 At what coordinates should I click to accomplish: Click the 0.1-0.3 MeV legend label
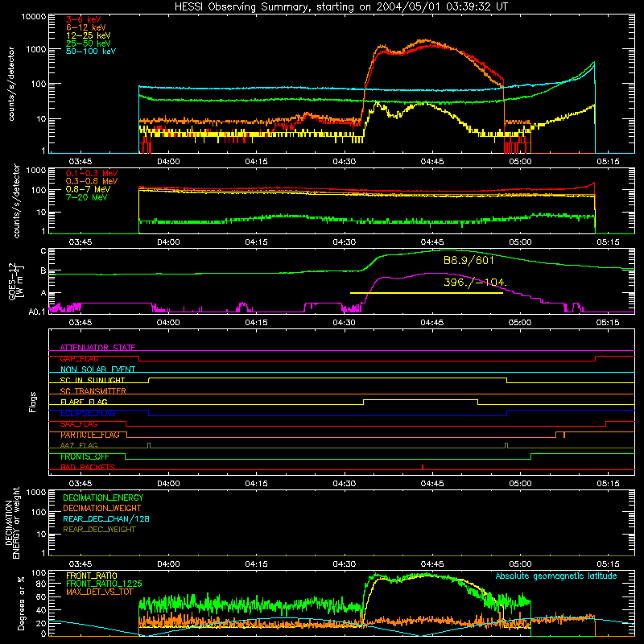[x=92, y=173]
